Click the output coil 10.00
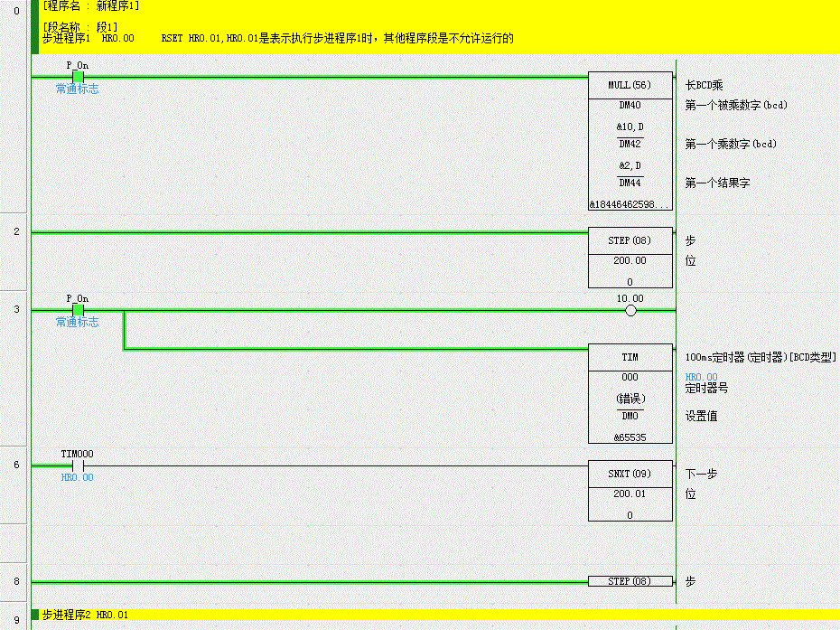This screenshot has width=840, height=630. pos(630,310)
